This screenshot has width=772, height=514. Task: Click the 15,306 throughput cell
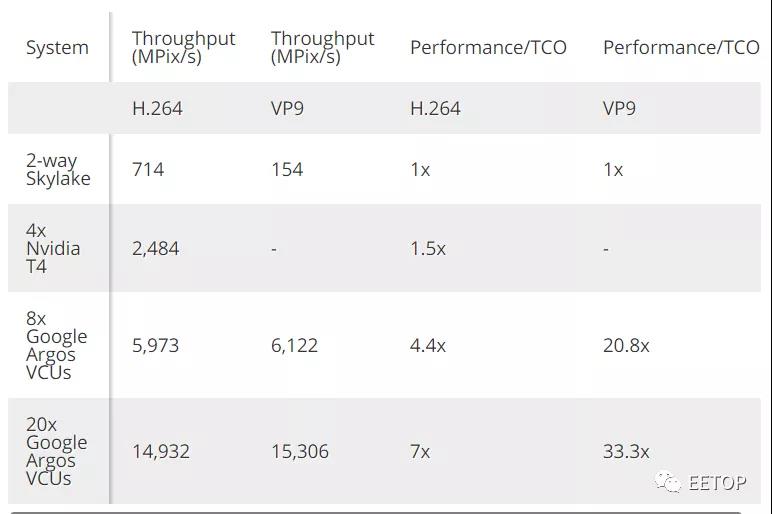click(x=300, y=451)
